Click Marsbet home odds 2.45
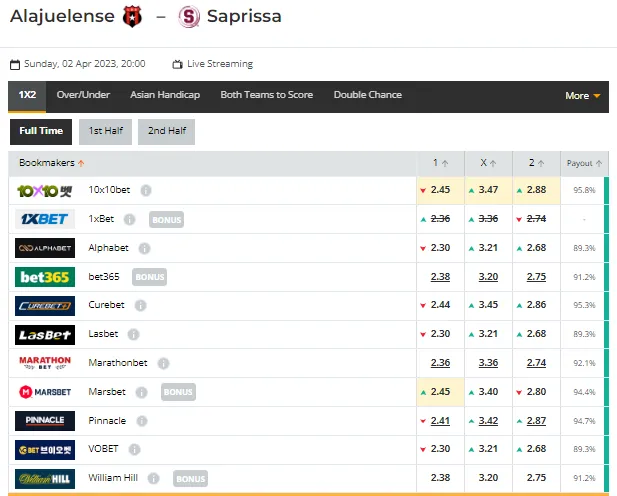Image resolution: width=617 pixels, height=496 pixels. point(440,392)
